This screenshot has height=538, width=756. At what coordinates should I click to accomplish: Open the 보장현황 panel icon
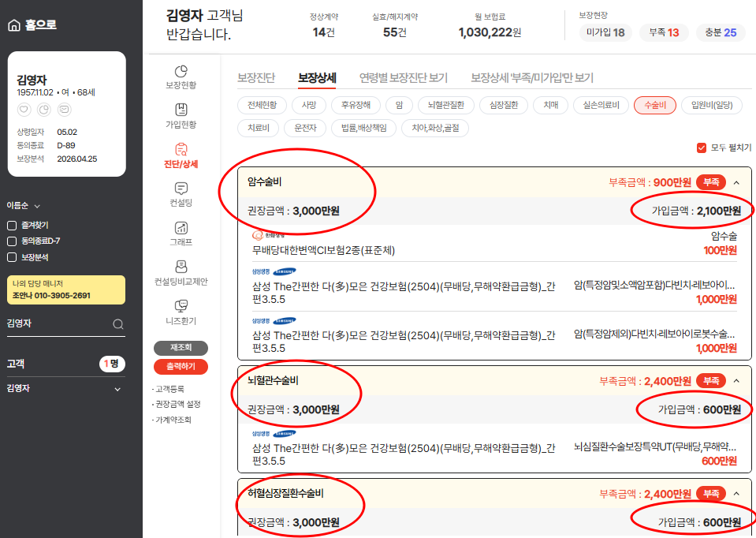coord(181,77)
